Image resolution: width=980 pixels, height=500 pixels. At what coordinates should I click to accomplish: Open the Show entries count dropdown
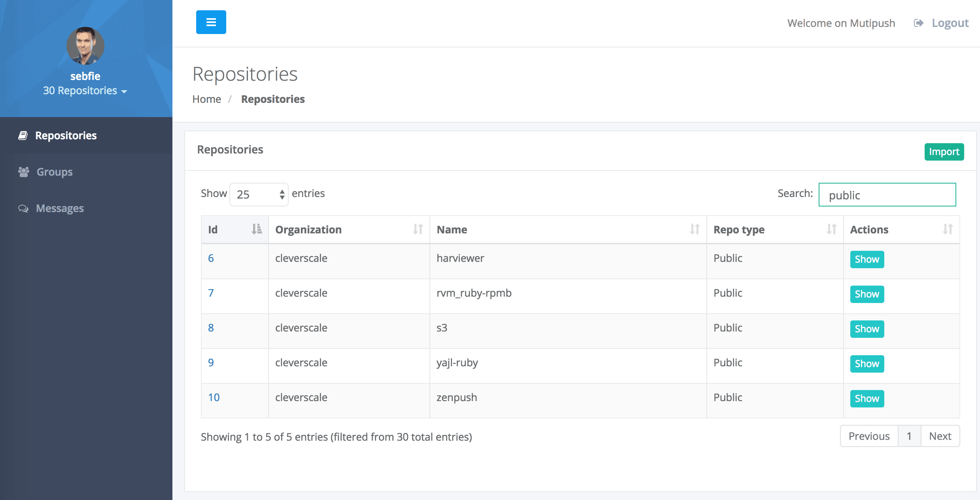pyautogui.click(x=259, y=194)
